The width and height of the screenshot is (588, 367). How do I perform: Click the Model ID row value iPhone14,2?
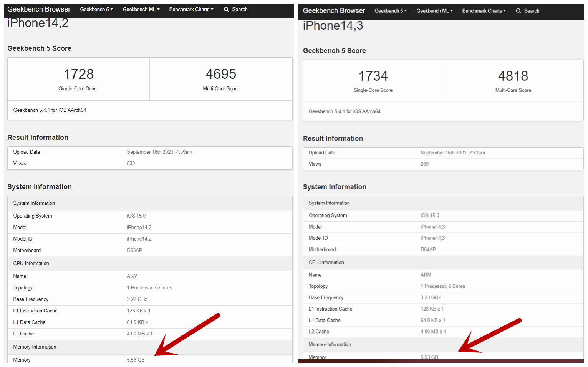pos(139,239)
